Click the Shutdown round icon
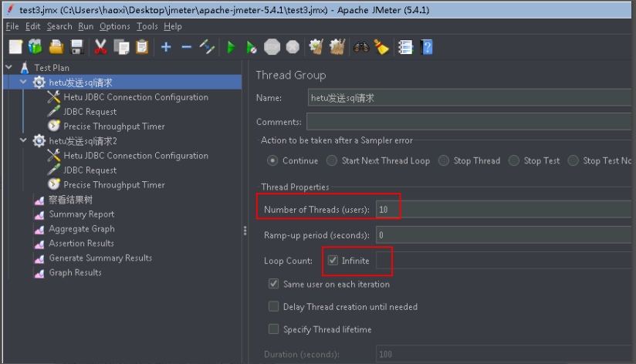Image resolution: width=636 pixels, height=364 pixels. tap(293, 47)
